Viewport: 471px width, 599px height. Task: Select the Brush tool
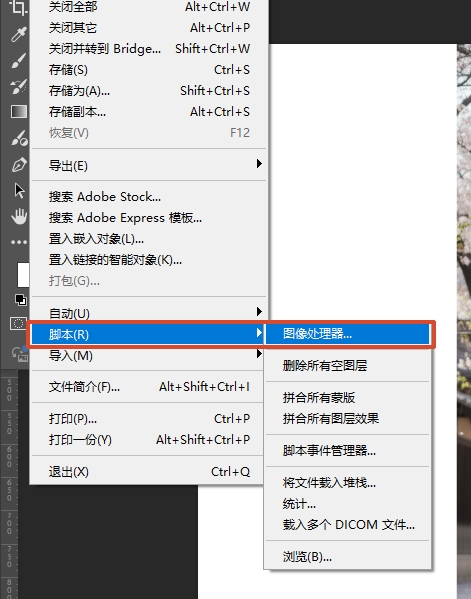[18, 60]
